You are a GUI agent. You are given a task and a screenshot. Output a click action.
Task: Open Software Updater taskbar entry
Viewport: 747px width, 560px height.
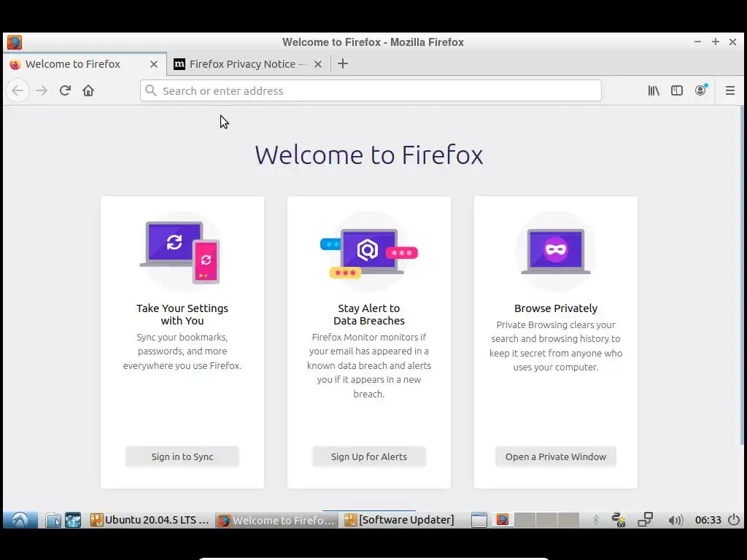[399, 519]
